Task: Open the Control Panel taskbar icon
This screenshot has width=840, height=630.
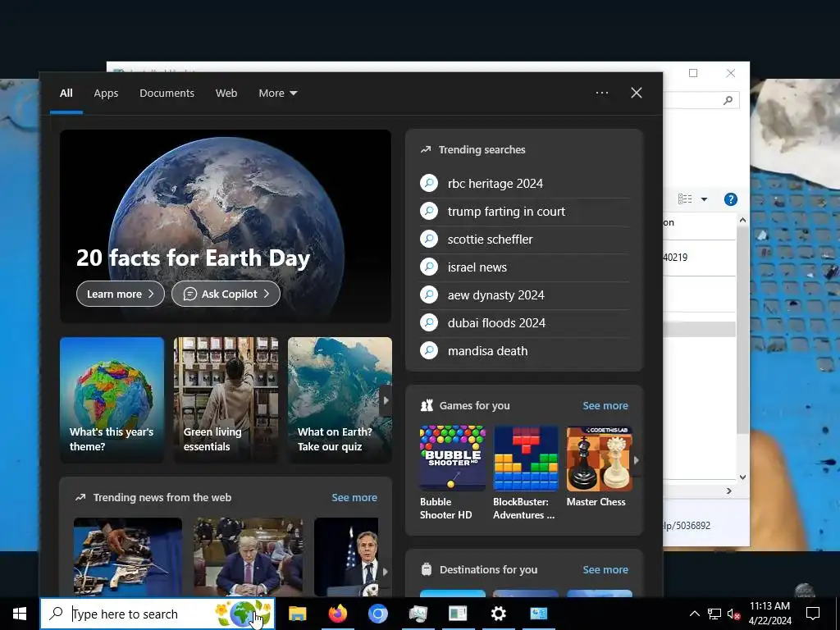Action: (x=538, y=614)
